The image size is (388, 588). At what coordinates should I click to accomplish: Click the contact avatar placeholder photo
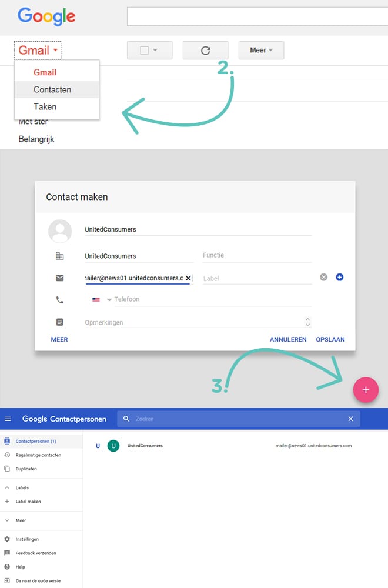tap(60, 231)
